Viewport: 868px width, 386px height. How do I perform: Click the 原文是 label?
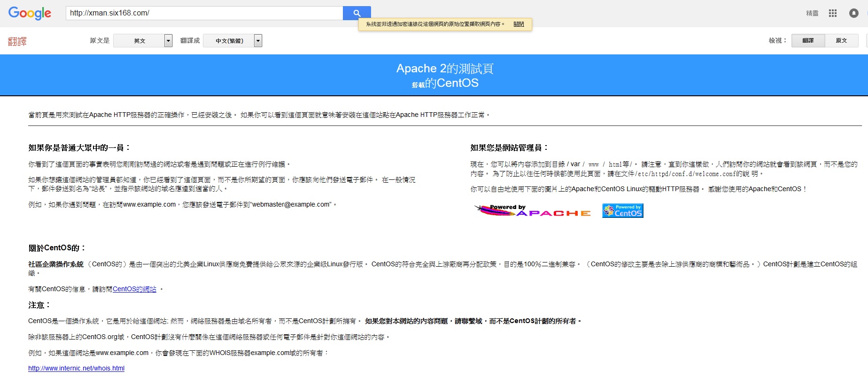(x=100, y=41)
